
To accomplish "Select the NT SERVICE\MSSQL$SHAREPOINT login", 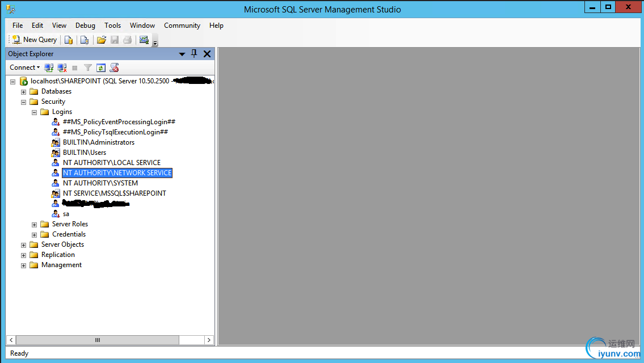I will tap(115, 193).
